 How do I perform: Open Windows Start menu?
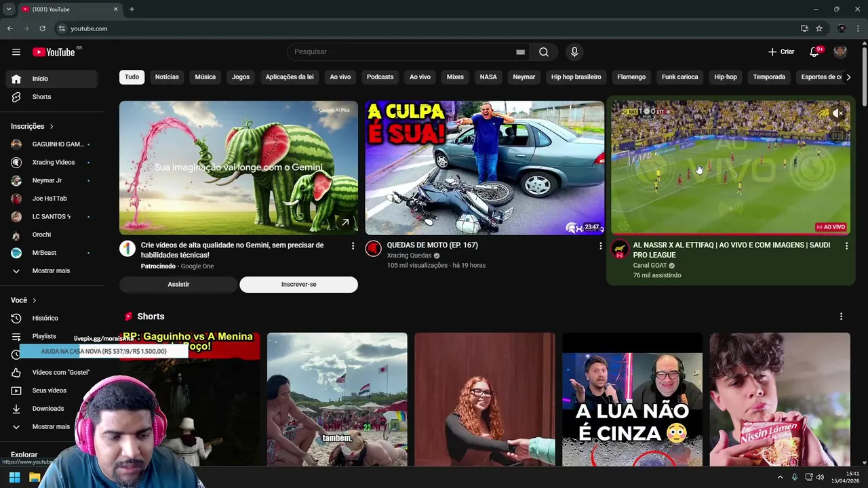15,477
